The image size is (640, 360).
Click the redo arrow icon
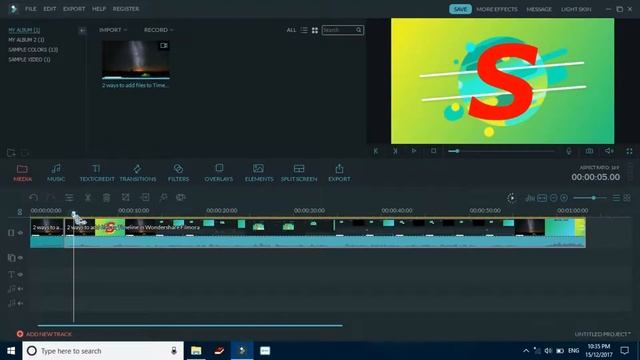[51, 198]
